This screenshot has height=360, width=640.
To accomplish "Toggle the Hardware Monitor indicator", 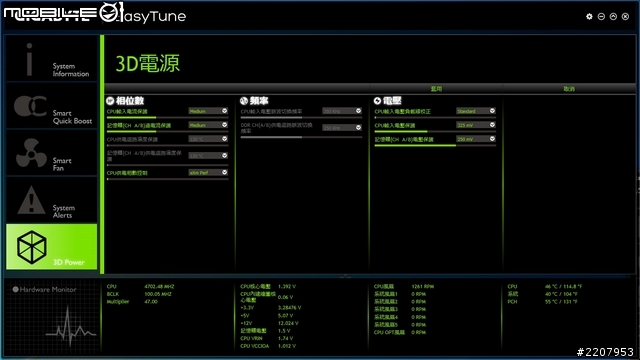I will pyautogui.click(x=16, y=289).
